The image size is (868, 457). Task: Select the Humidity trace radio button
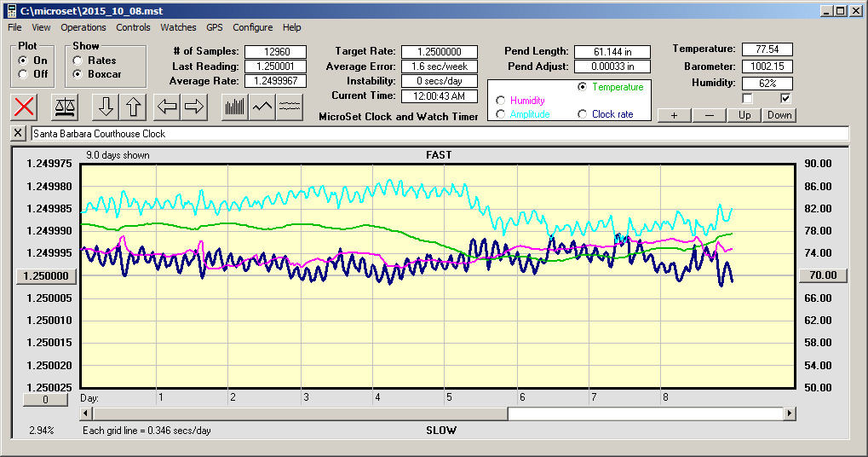click(500, 101)
